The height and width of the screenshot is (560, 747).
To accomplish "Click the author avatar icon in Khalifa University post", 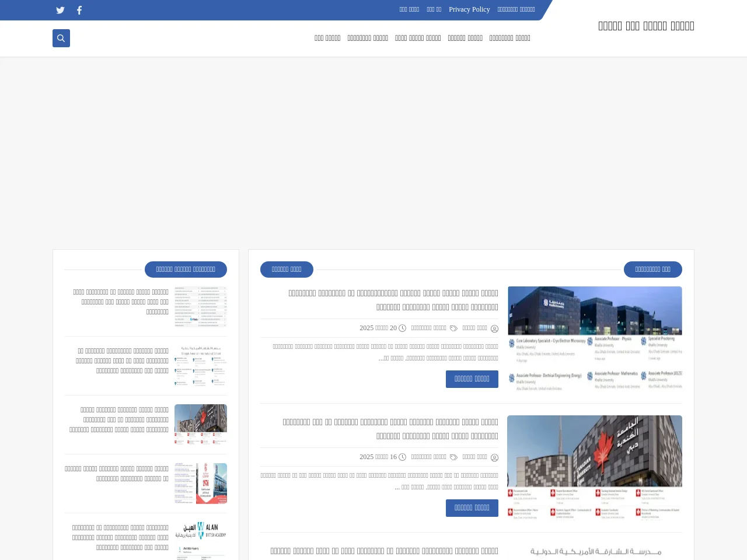I will [494, 328].
